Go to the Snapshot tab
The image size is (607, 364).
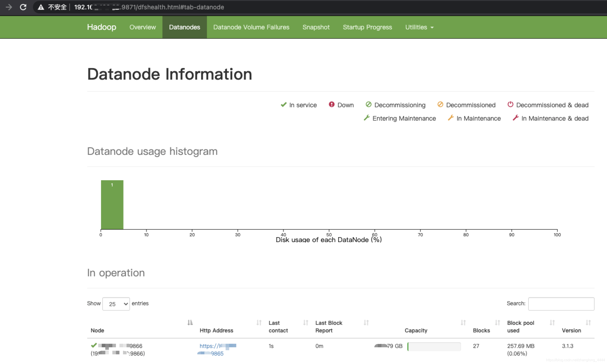[316, 27]
